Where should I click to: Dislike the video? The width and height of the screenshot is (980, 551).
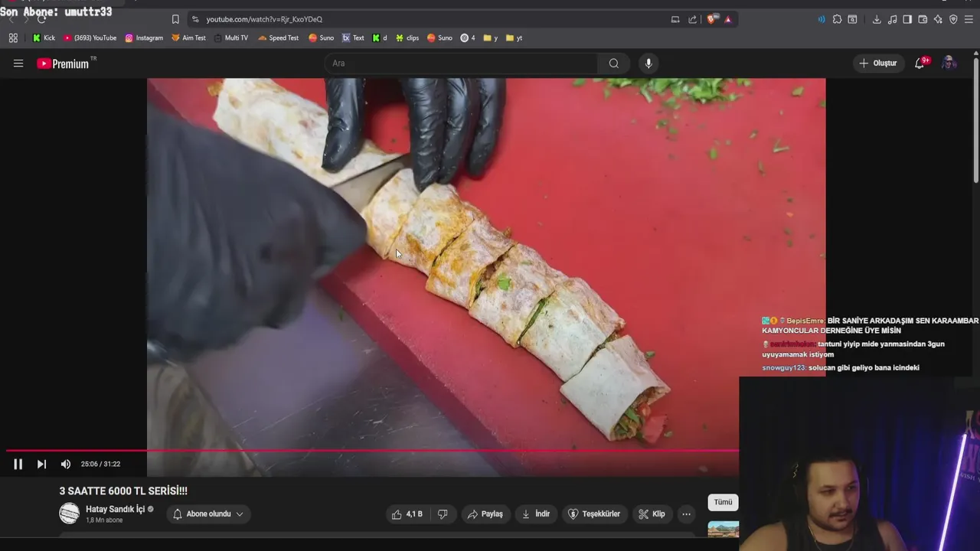[443, 514]
